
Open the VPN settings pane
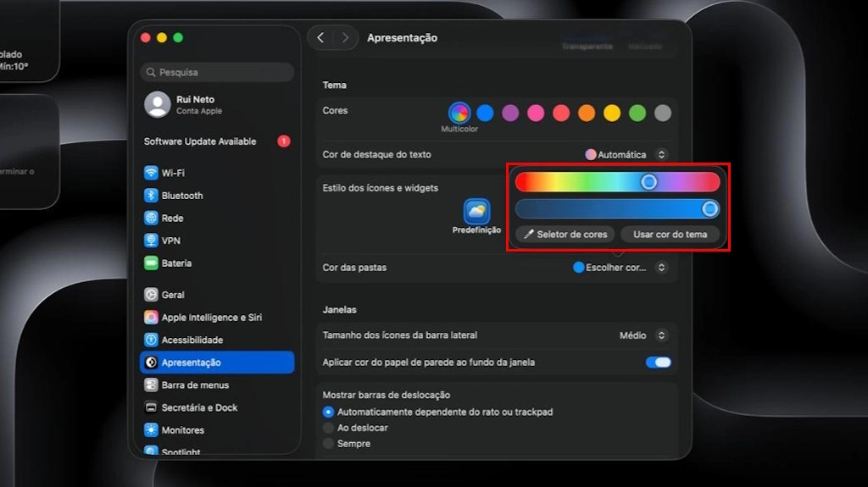pyautogui.click(x=170, y=241)
